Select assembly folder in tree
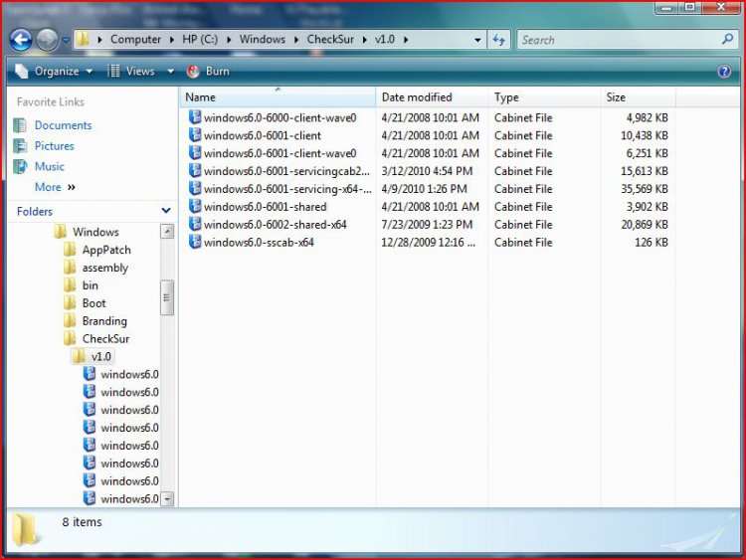The width and height of the screenshot is (746, 560). 105,268
